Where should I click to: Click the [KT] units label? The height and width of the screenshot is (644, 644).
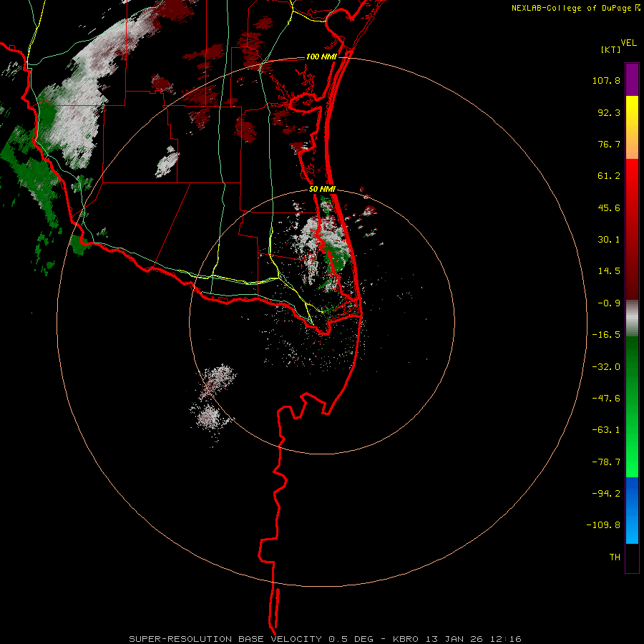pyautogui.click(x=611, y=49)
